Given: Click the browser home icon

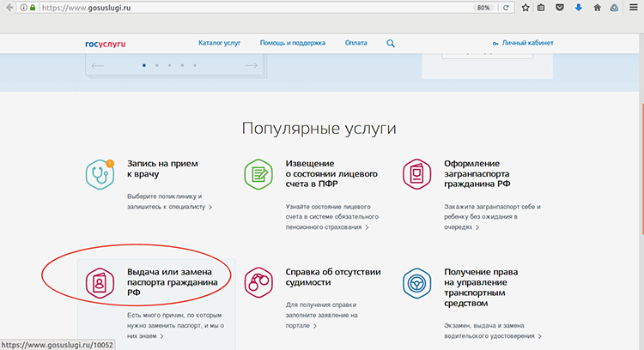Looking at the screenshot, I should point(597,8).
